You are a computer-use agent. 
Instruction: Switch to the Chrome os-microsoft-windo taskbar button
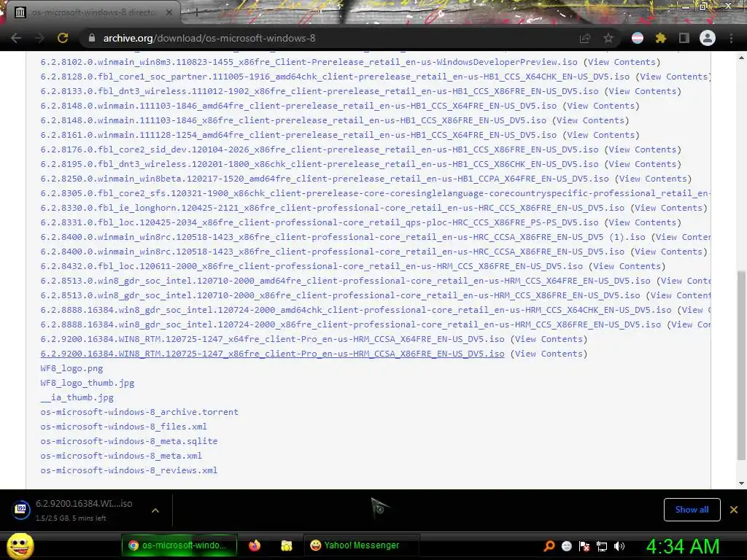(x=179, y=545)
